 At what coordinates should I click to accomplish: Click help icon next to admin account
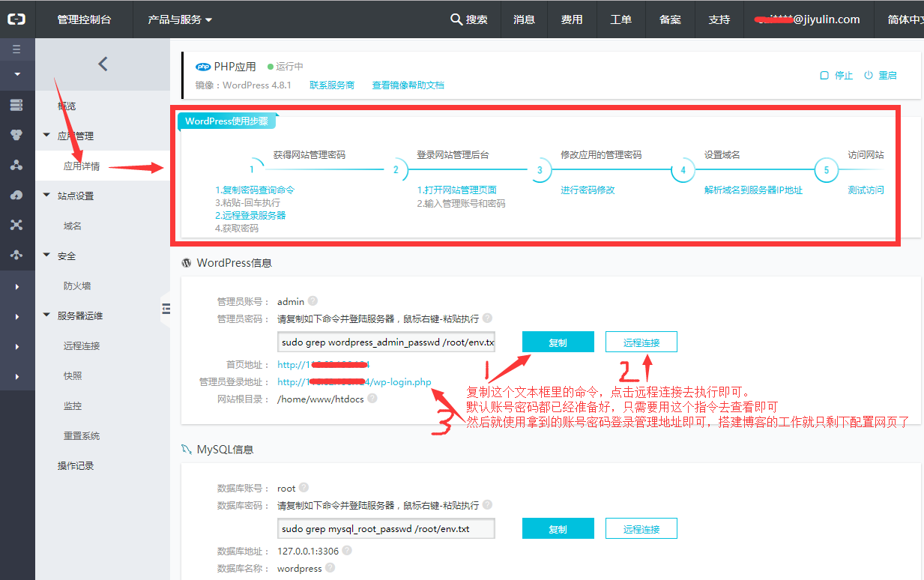pyautogui.click(x=312, y=301)
